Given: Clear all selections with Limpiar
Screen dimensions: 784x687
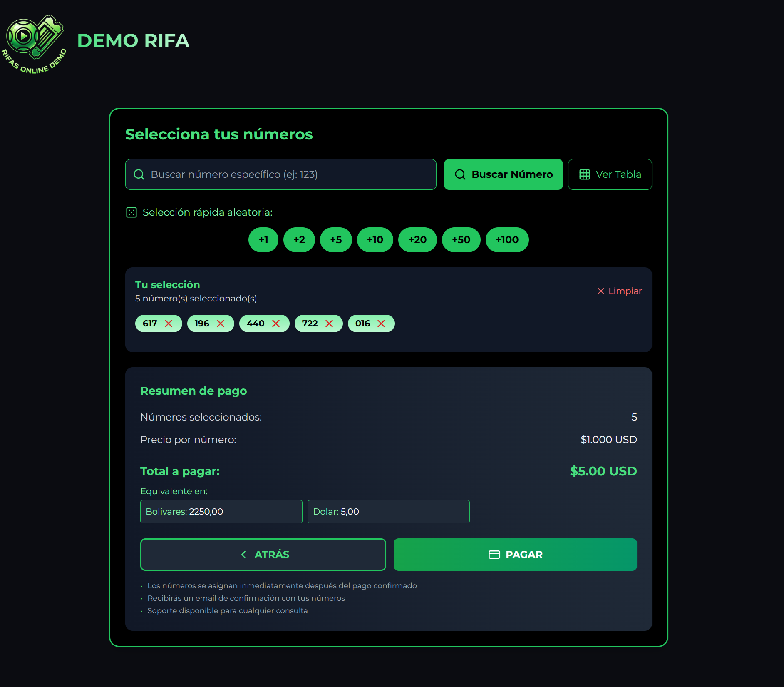Looking at the screenshot, I should 620,291.
